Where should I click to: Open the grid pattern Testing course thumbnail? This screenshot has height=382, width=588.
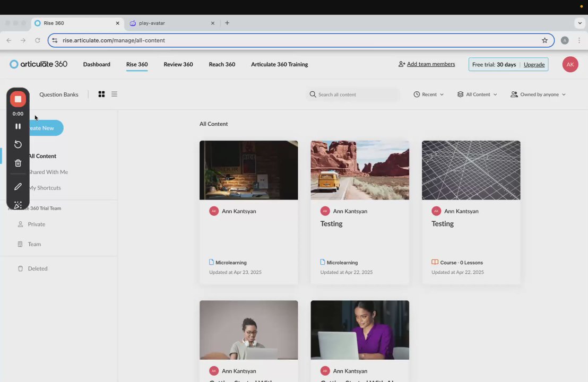click(471, 170)
